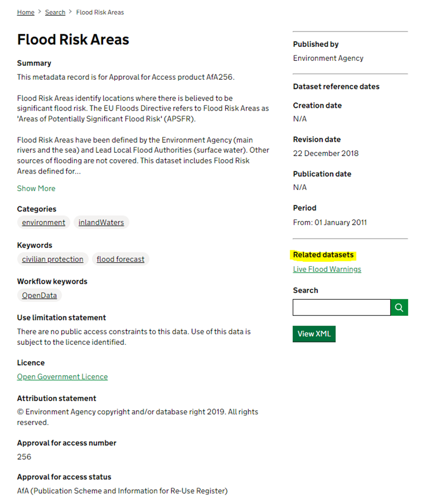Click the highlighted Related datasets heading

coord(323,255)
